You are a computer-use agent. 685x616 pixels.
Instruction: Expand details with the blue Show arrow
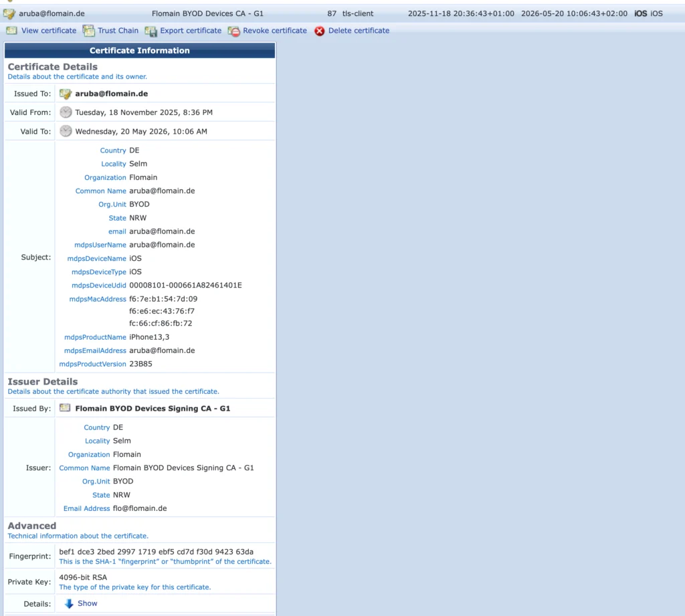click(69, 603)
